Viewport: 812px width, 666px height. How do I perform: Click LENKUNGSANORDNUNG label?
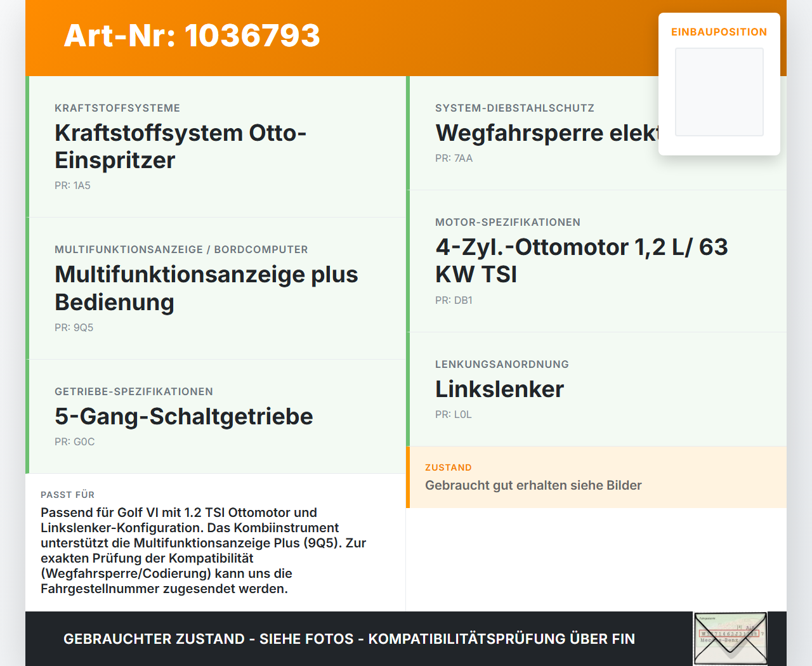(502, 364)
